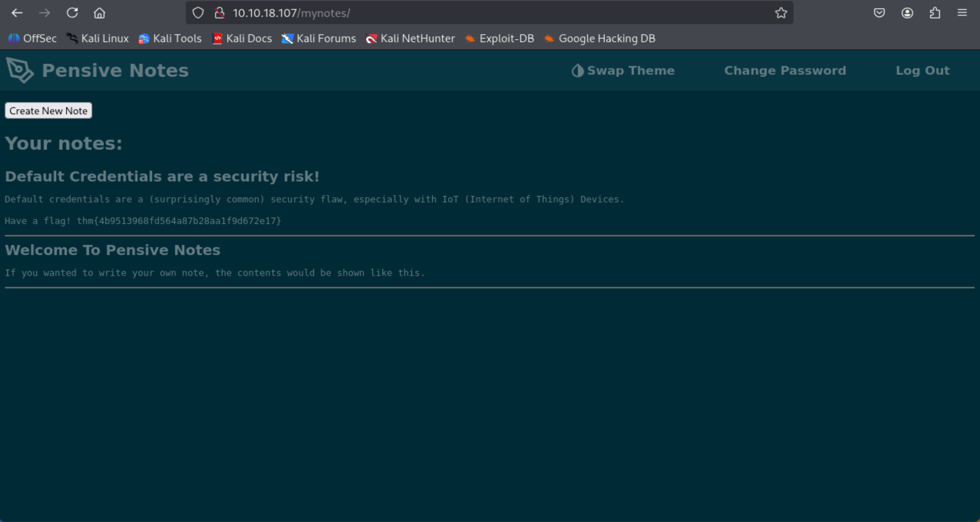The width and height of the screenshot is (980, 522).
Task: Open the Change Password page
Action: click(x=785, y=70)
